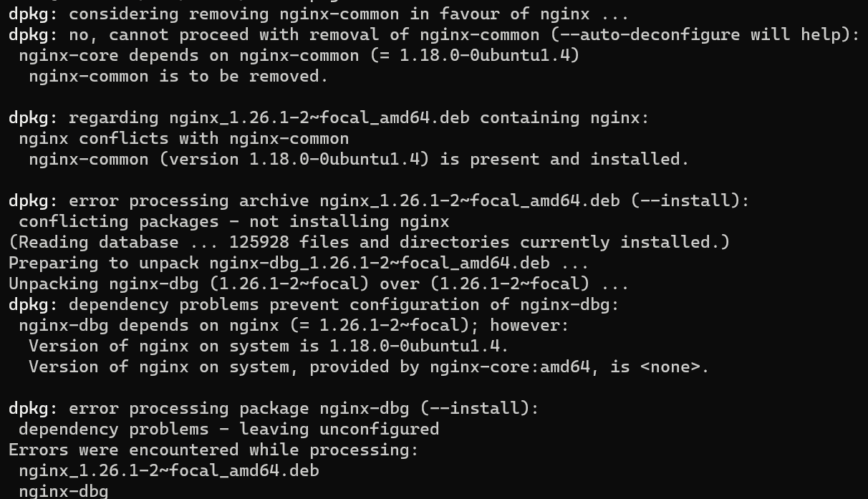This screenshot has height=499, width=868.
Task: Click 'Preparing to unpack nginx-dbg' line
Action: tap(299, 263)
